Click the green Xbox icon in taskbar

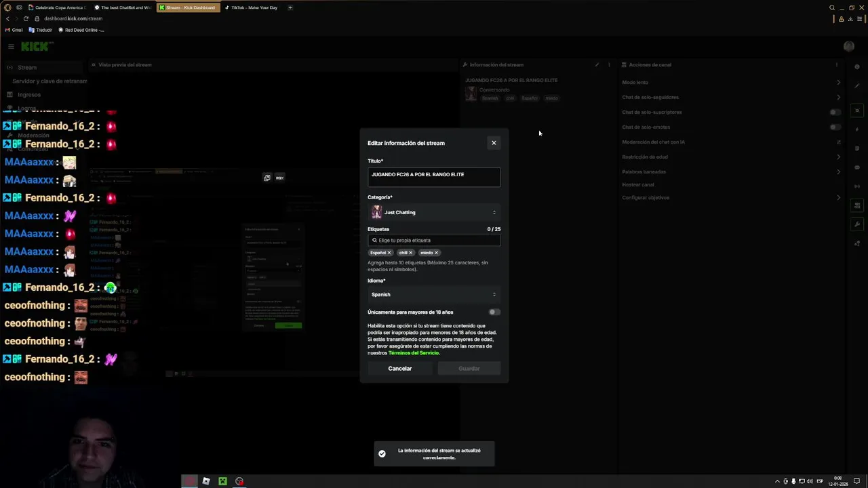(x=222, y=481)
